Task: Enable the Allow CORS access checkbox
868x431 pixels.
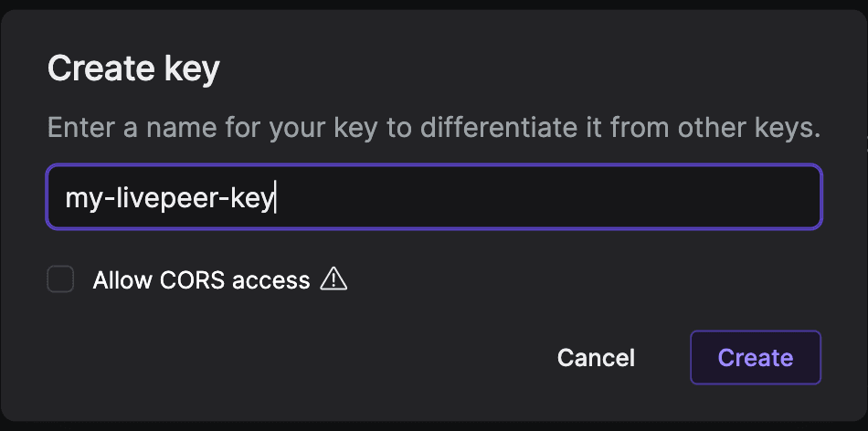Action: click(x=60, y=279)
